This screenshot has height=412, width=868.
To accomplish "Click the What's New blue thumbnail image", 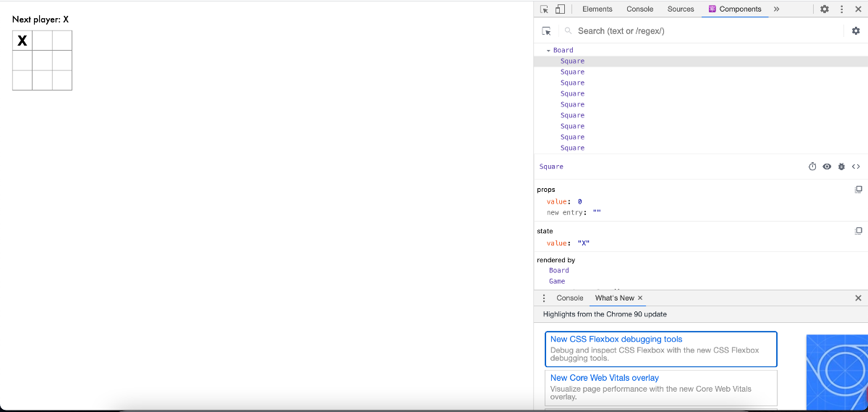I will click(837, 372).
